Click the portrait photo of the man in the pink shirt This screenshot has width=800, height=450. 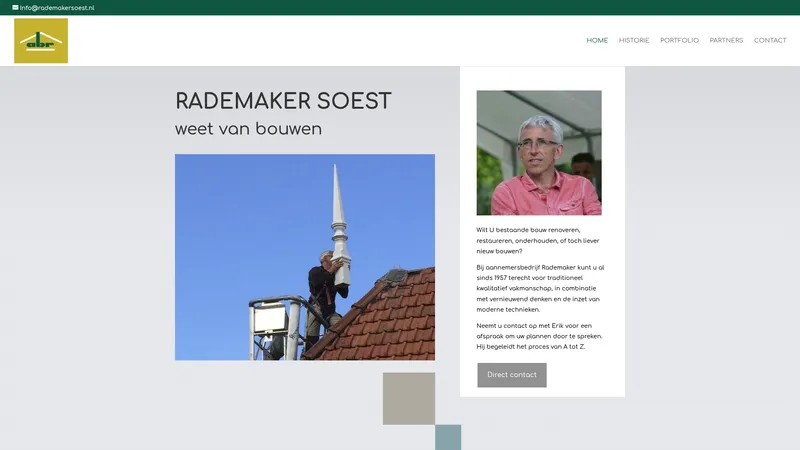(x=539, y=153)
